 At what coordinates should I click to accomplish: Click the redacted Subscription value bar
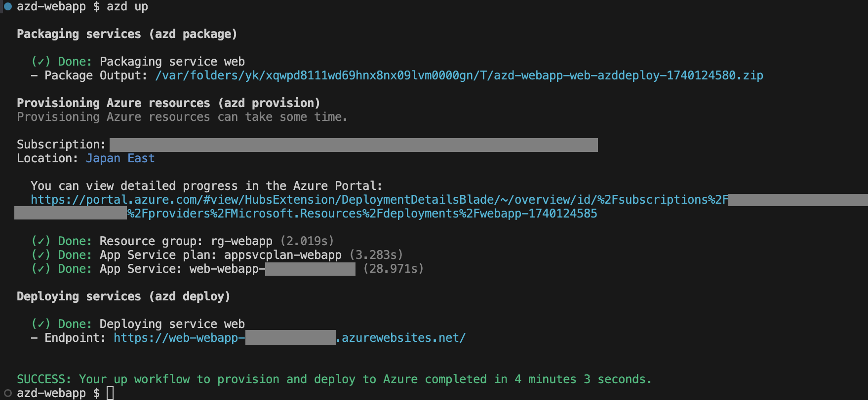click(354, 145)
